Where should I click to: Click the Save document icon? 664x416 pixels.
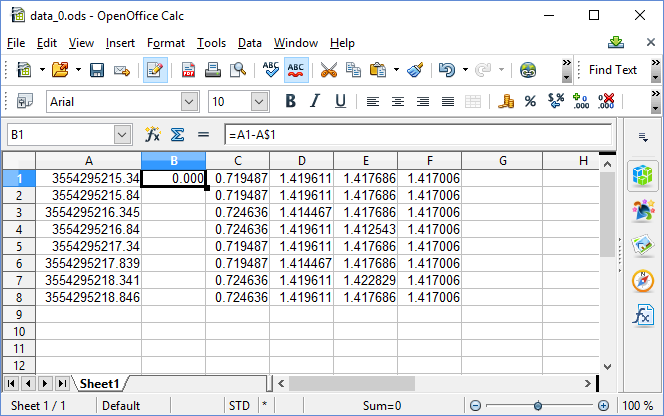[x=97, y=70]
